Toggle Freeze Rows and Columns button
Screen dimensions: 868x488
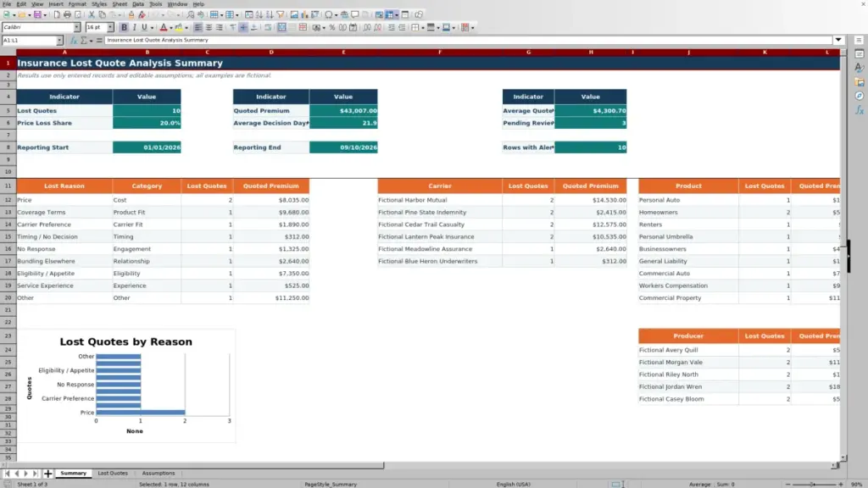[390, 15]
